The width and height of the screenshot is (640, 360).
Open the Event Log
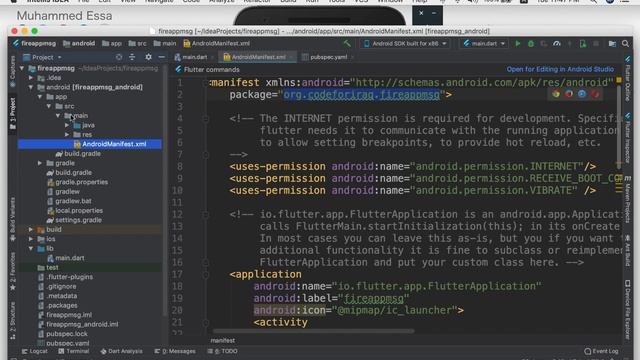(601, 351)
